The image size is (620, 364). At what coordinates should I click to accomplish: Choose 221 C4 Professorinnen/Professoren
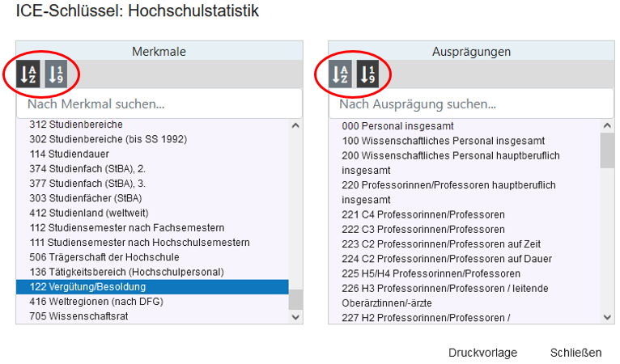click(423, 214)
